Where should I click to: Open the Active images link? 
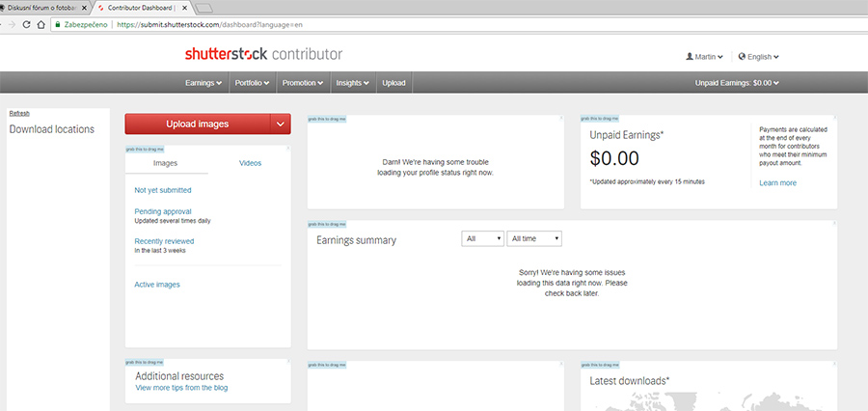pyautogui.click(x=157, y=285)
